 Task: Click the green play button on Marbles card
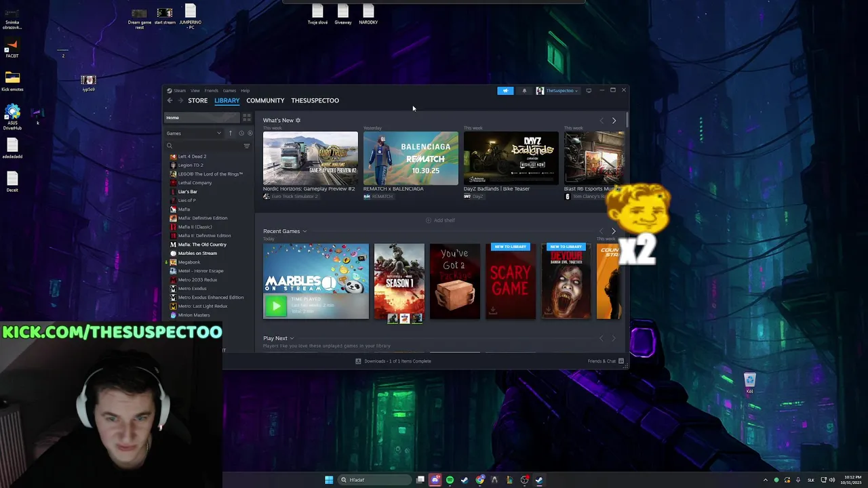[275, 306]
